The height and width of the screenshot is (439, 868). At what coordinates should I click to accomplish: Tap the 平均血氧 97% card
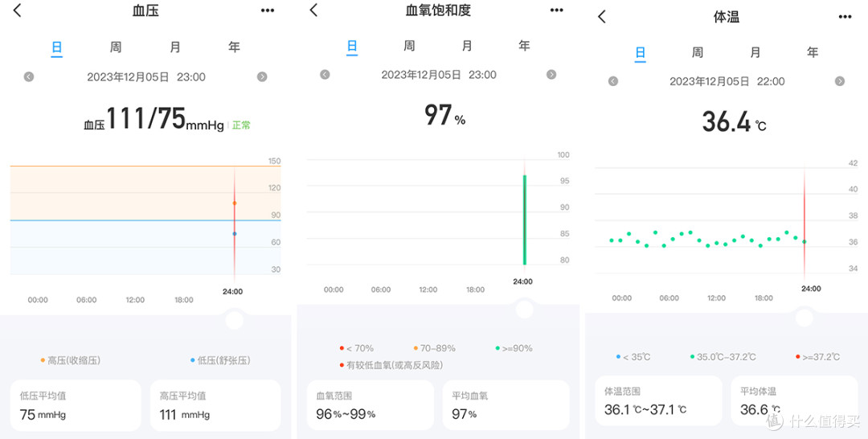click(x=506, y=405)
